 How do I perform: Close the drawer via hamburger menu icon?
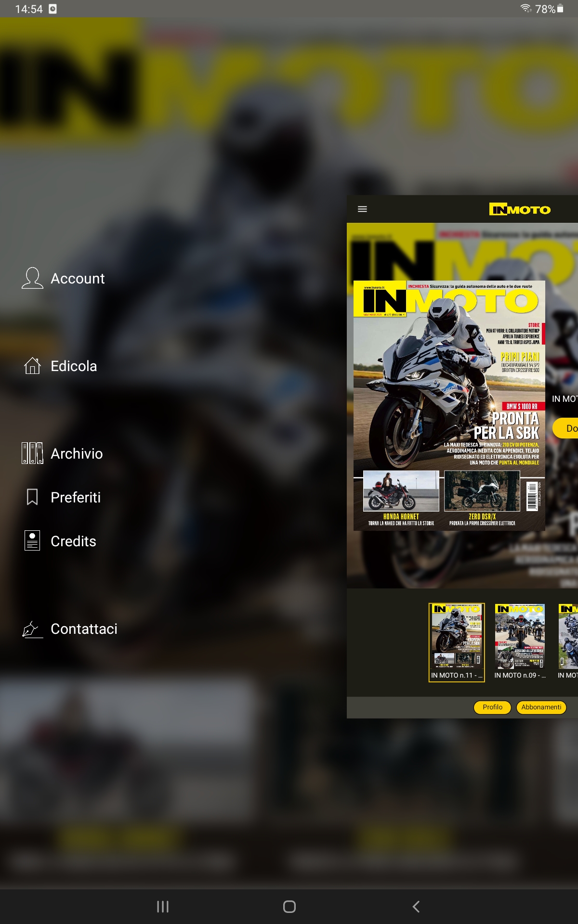coord(363,209)
